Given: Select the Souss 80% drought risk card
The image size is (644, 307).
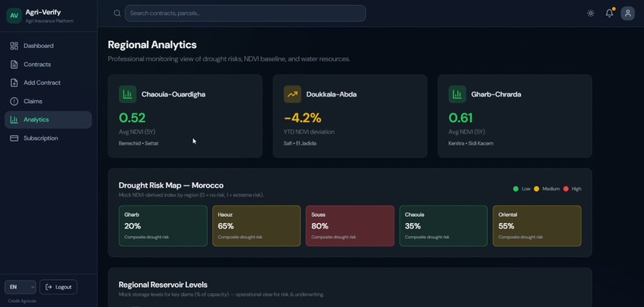Looking at the screenshot, I should (350, 225).
